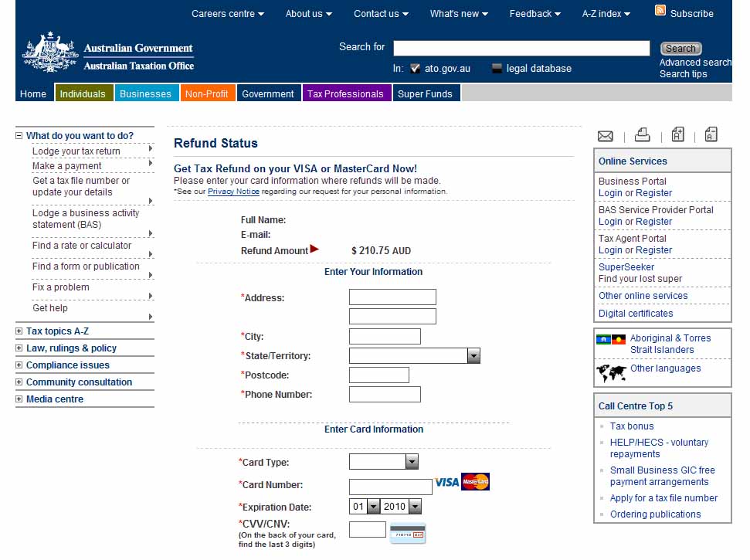
Task: Click the world map Other languages icon
Action: [611, 374]
